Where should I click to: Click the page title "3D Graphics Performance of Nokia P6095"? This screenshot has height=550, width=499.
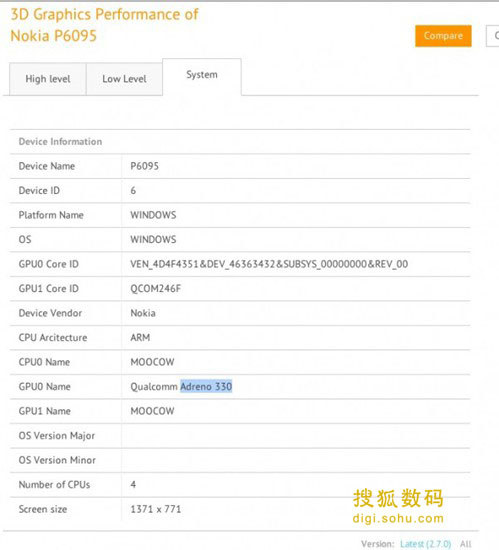(x=104, y=25)
